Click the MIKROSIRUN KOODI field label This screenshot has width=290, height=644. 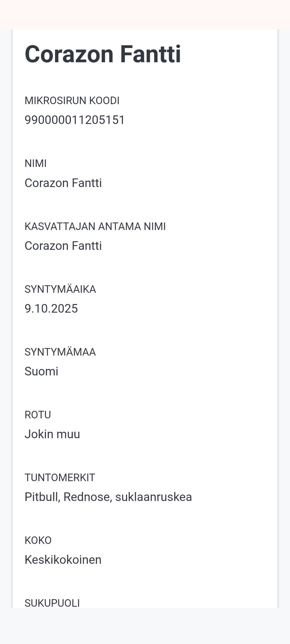72,101
